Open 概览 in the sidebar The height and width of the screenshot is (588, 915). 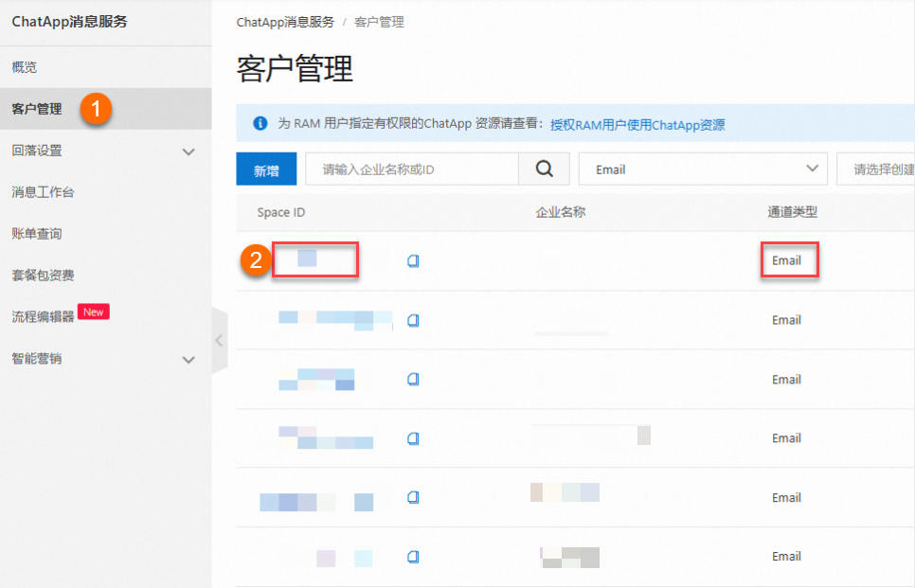[x=25, y=67]
